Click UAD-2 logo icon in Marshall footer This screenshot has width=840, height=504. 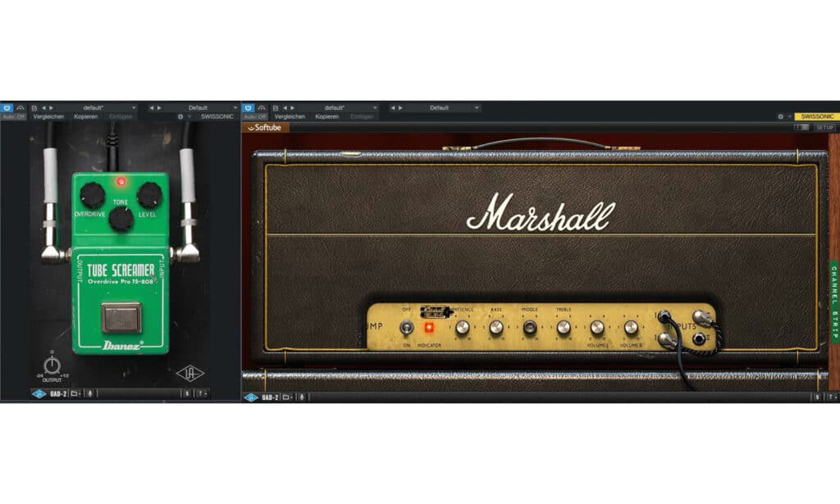pos(251,397)
